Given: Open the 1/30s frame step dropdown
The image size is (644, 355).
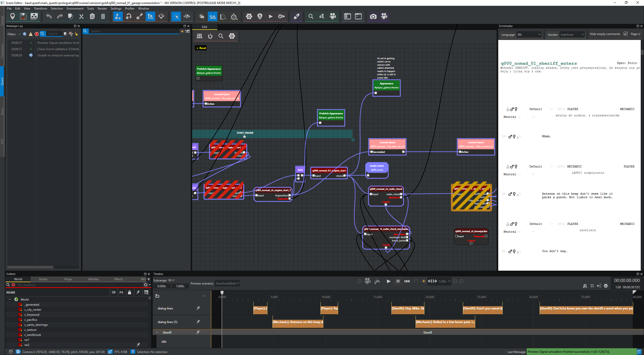Looking at the screenshot, I should click(x=445, y=281).
